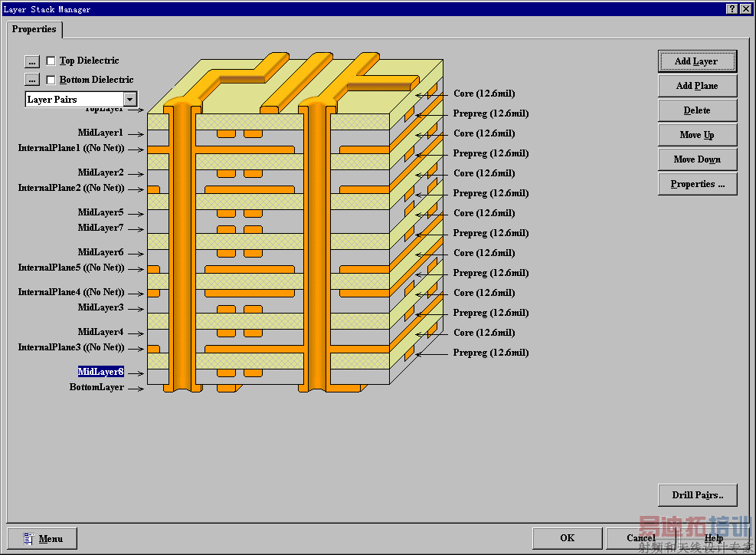This screenshot has height=555, width=756.
Task: Select the MidLayer4 label
Action: click(x=100, y=332)
